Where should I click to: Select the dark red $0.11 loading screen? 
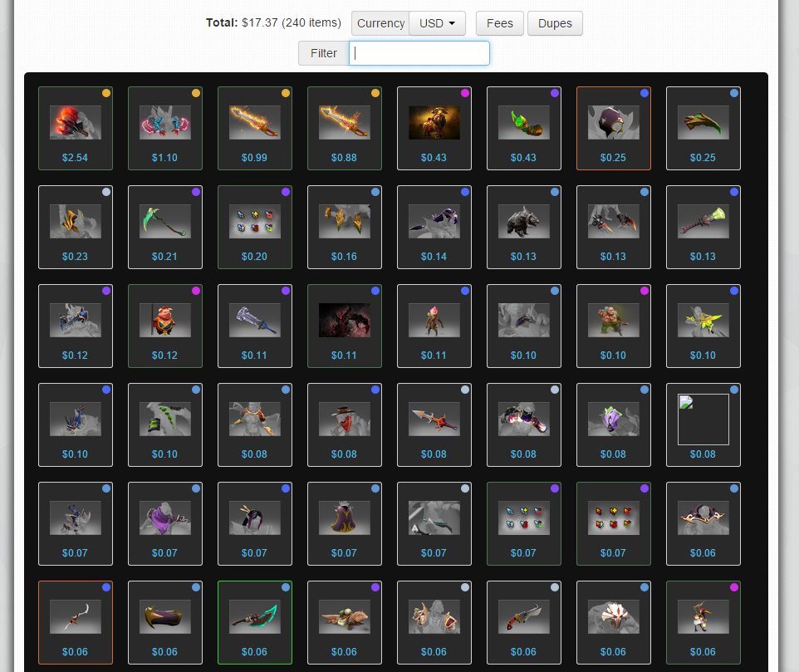click(x=345, y=326)
